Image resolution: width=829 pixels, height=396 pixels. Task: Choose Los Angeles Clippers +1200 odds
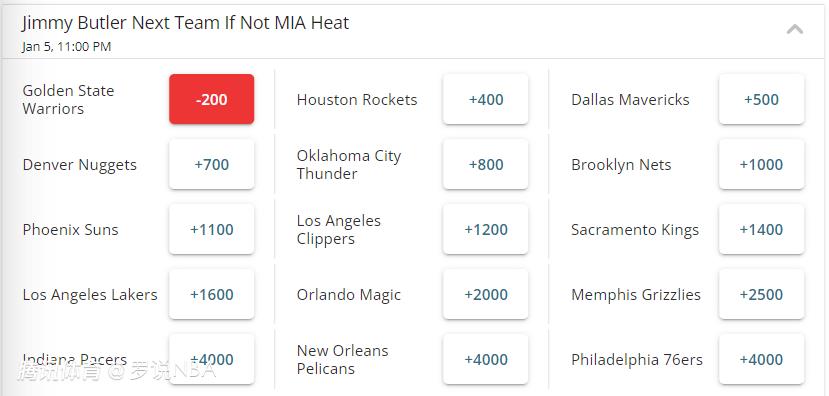click(485, 229)
